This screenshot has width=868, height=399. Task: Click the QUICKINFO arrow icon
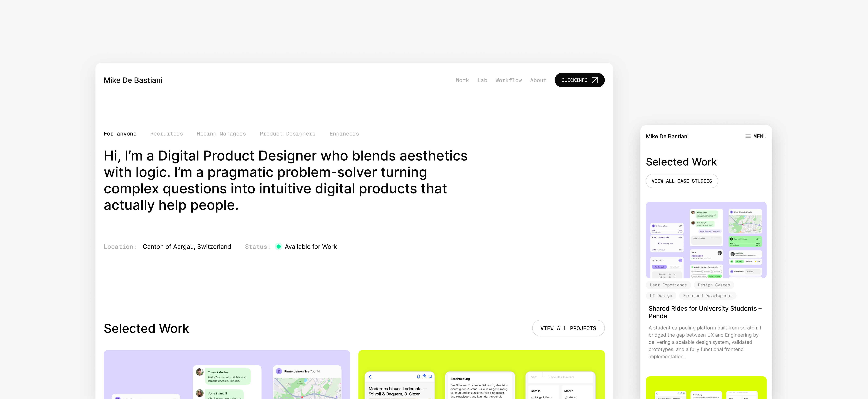595,80
